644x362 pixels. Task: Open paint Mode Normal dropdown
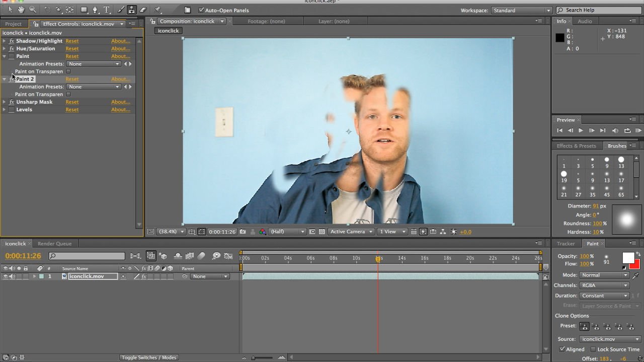click(604, 275)
